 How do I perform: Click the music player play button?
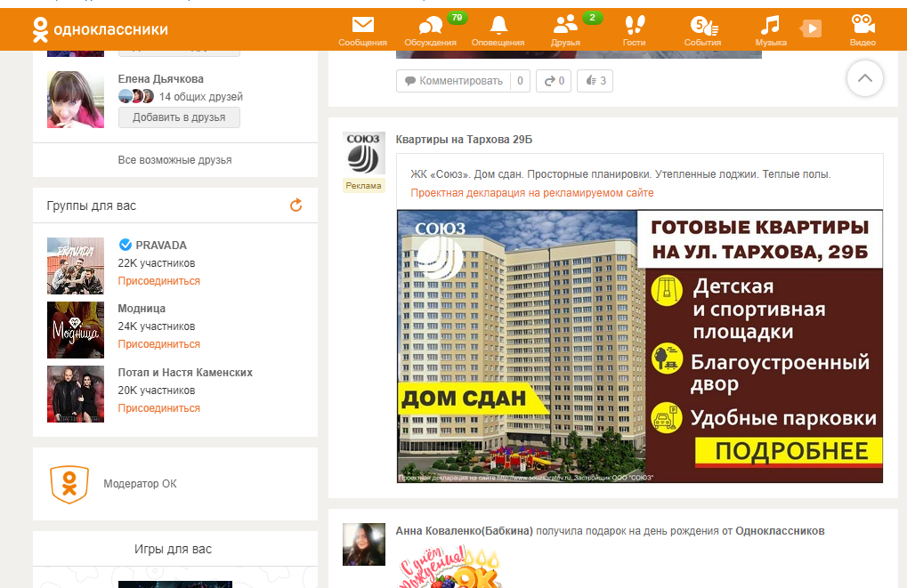(x=811, y=28)
